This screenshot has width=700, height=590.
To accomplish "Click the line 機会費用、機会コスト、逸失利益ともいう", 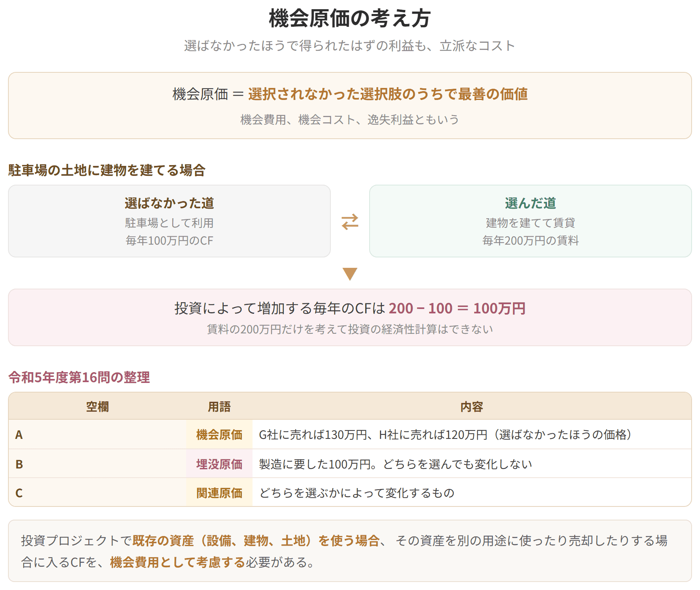I will [x=350, y=120].
